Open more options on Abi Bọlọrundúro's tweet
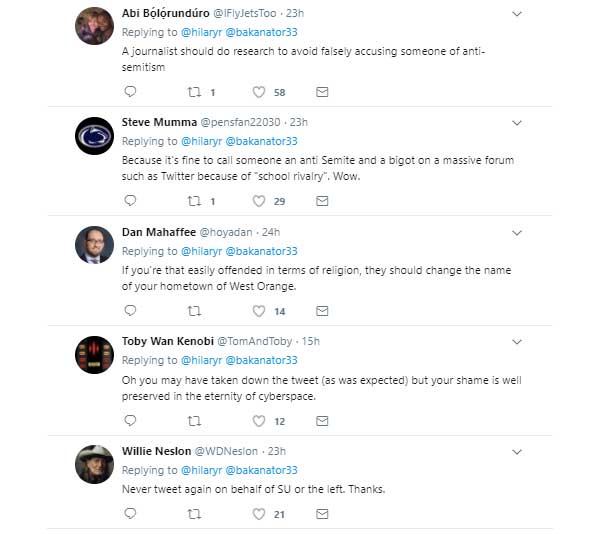This screenshot has width=600, height=534. [517, 14]
